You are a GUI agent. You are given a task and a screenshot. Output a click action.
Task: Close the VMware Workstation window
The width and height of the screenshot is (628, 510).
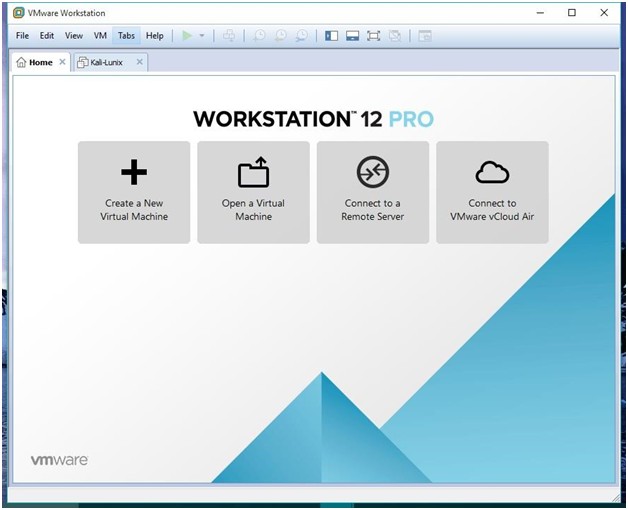point(604,13)
